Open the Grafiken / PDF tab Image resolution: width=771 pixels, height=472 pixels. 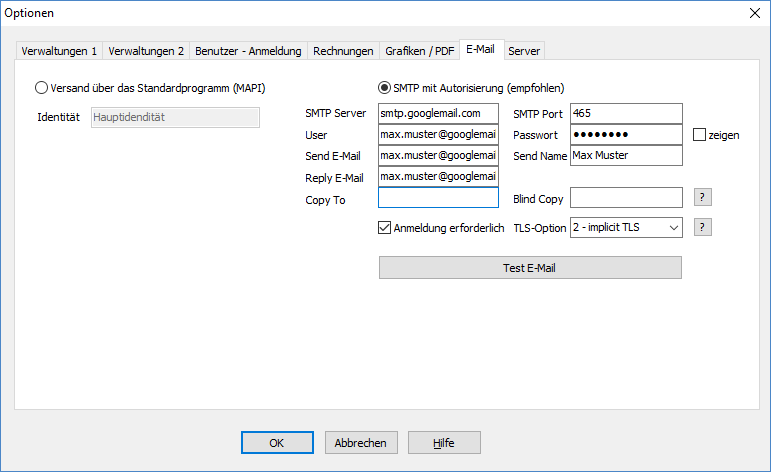tap(419, 51)
